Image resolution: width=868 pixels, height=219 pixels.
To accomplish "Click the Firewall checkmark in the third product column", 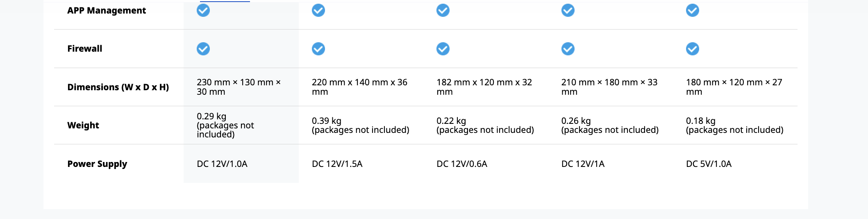I will (443, 49).
